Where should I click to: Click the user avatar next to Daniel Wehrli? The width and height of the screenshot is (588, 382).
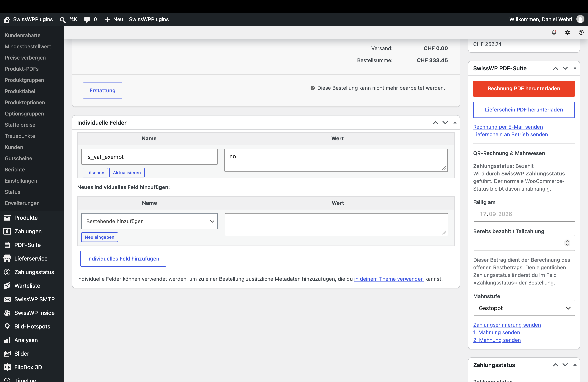(580, 19)
